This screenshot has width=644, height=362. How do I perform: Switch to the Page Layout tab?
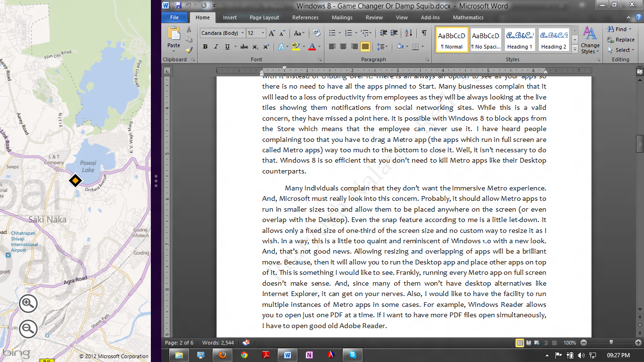click(264, 17)
